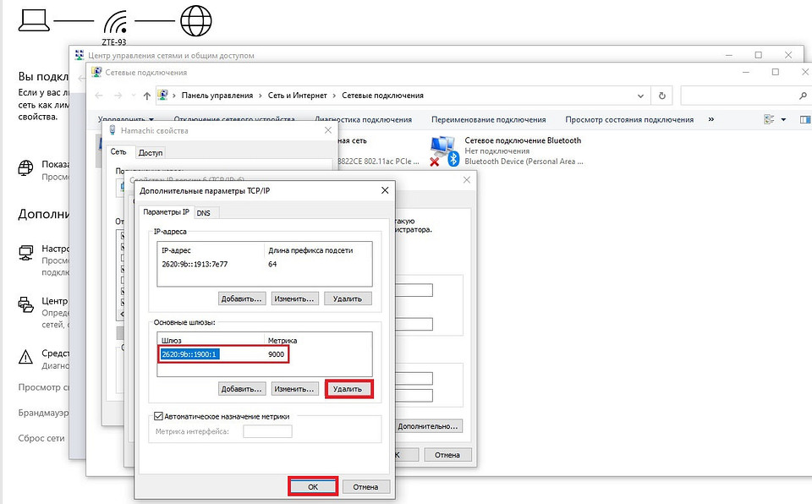Click Удалить under the gateways list
The height and width of the screenshot is (504, 812).
(348, 389)
